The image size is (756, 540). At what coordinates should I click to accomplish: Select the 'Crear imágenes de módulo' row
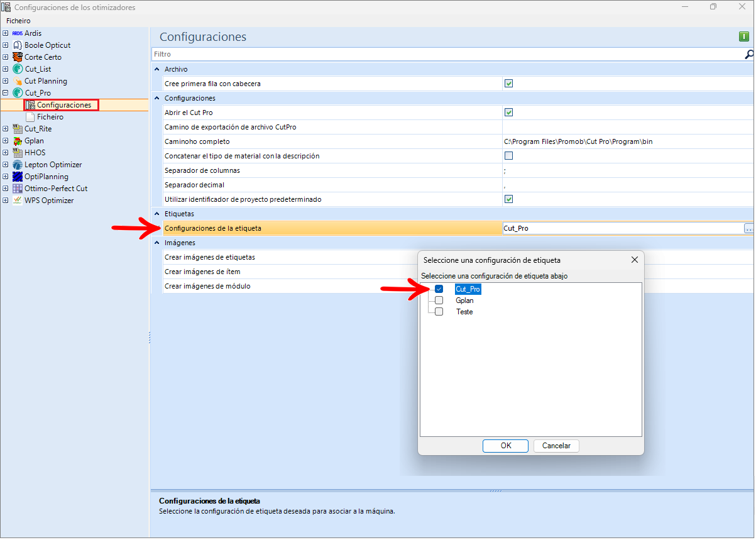tap(207, 286)
